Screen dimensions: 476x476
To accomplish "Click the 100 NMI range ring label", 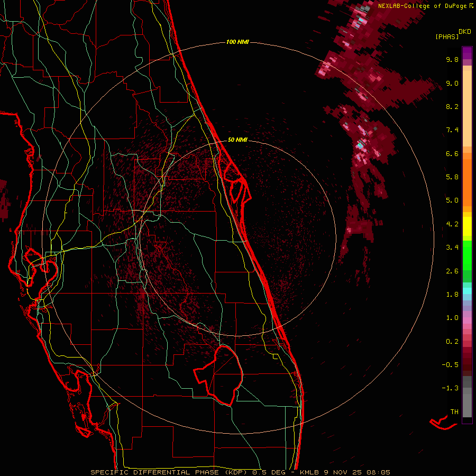I will click(237, 42).
